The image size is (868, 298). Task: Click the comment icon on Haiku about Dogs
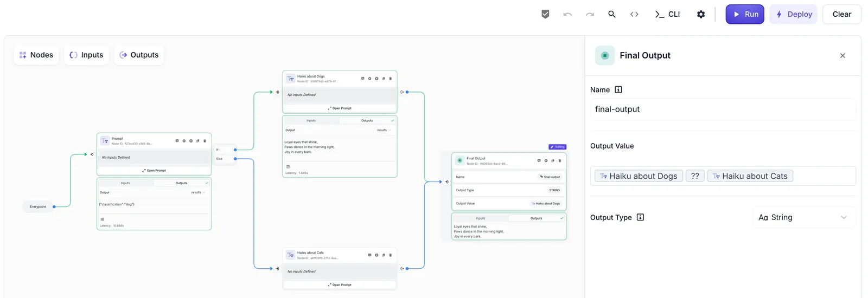(x=363, y=79)
